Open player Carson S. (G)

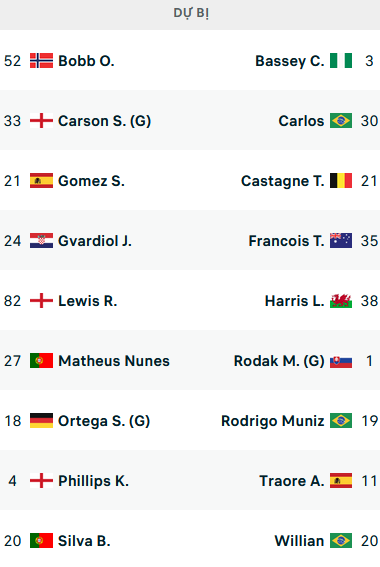[x=104, y=121]
